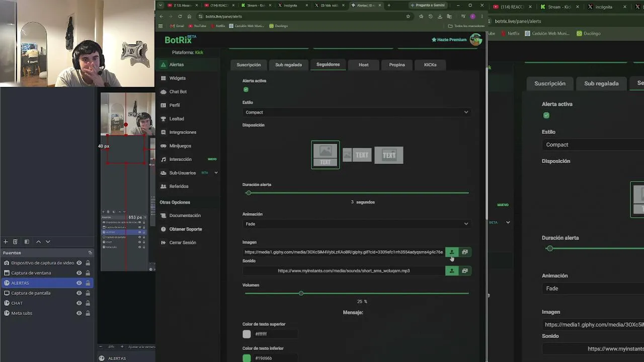Click the Sonido URL input field
Image resolution: width=644 pixels, height=362 pixels.
[344, 270]
